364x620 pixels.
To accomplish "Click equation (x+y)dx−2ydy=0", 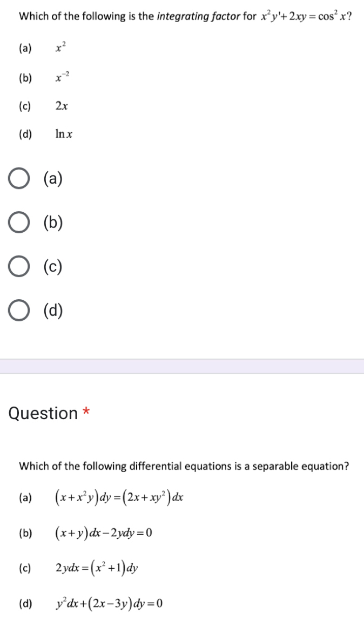I will (x=103, y=534).
